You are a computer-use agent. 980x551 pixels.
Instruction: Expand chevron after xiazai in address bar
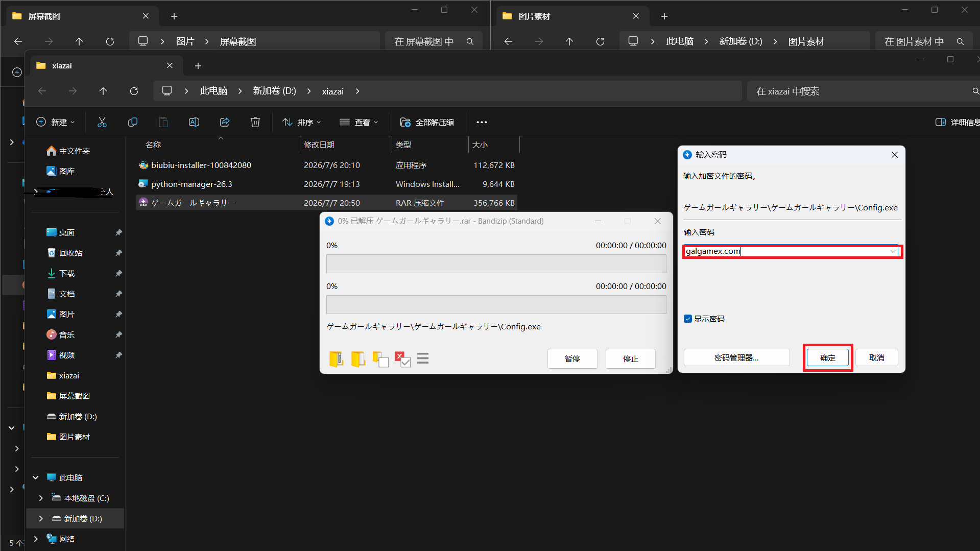tap(357, 91)
